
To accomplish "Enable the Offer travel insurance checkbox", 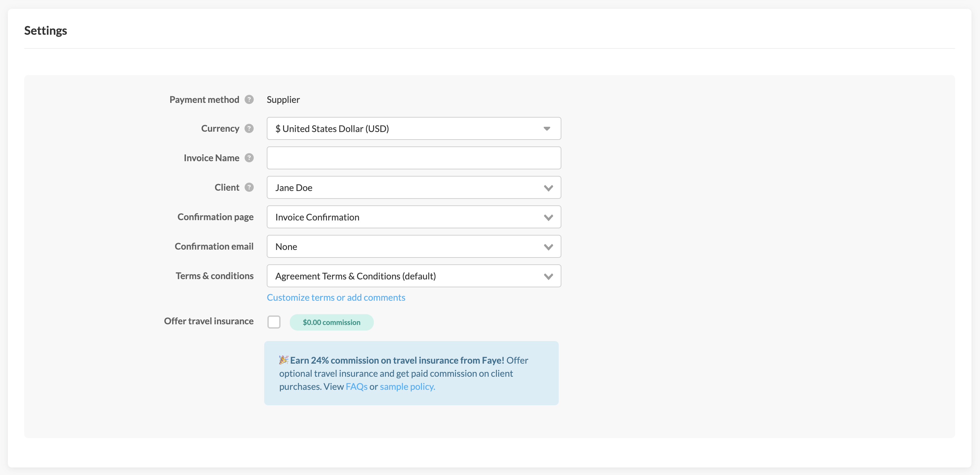I will pos(274,322).
